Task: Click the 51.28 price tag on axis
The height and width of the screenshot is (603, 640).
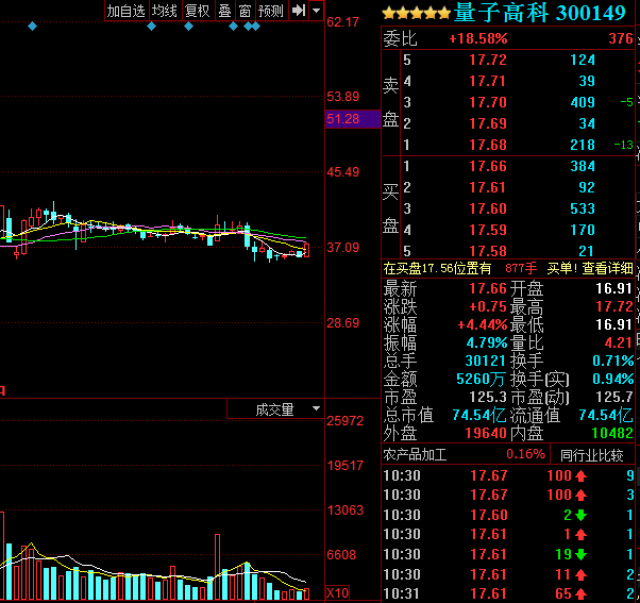Action: [342, 119]
